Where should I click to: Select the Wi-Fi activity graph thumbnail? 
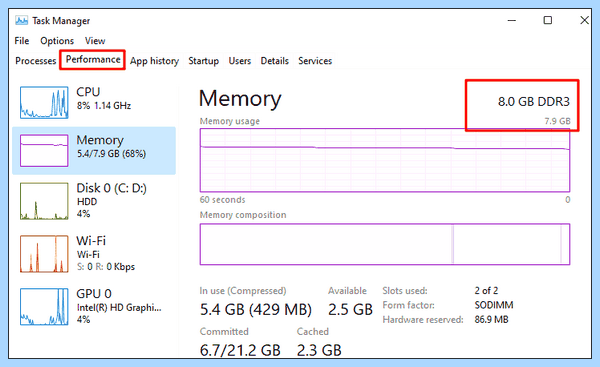pyautogui.click(x=44, y=254)
